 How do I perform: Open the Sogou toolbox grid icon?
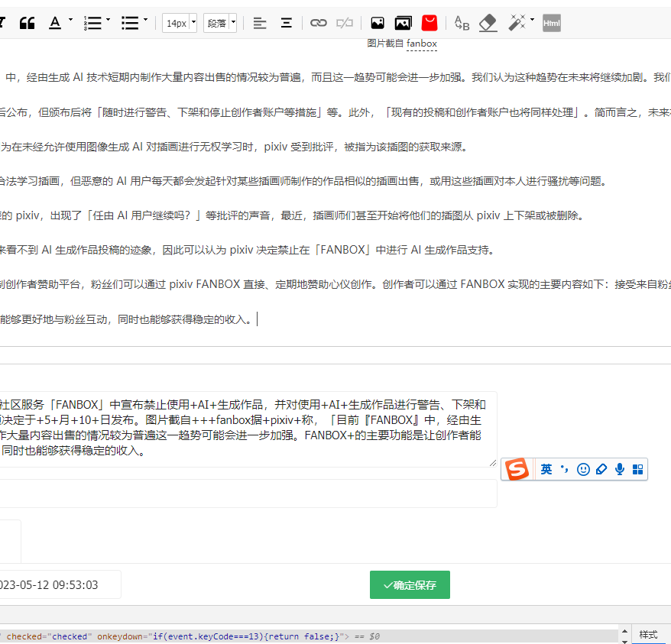tap(637, 469)
